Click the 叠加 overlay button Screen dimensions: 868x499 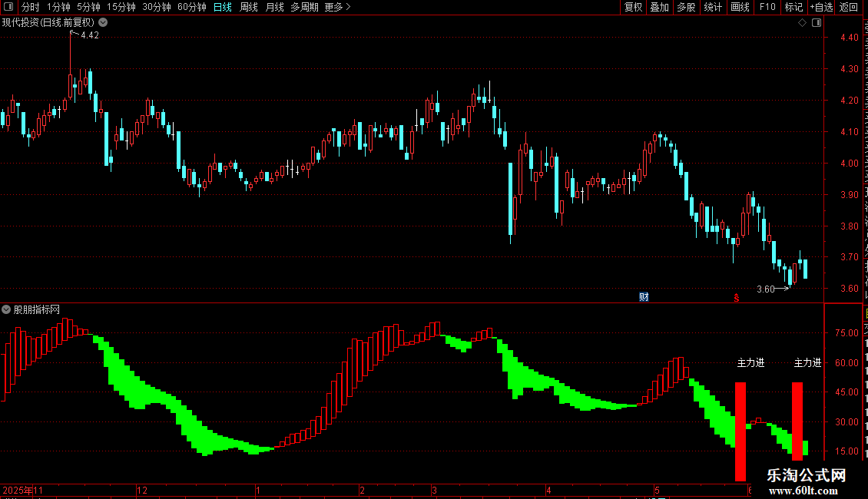click(659, 7)
